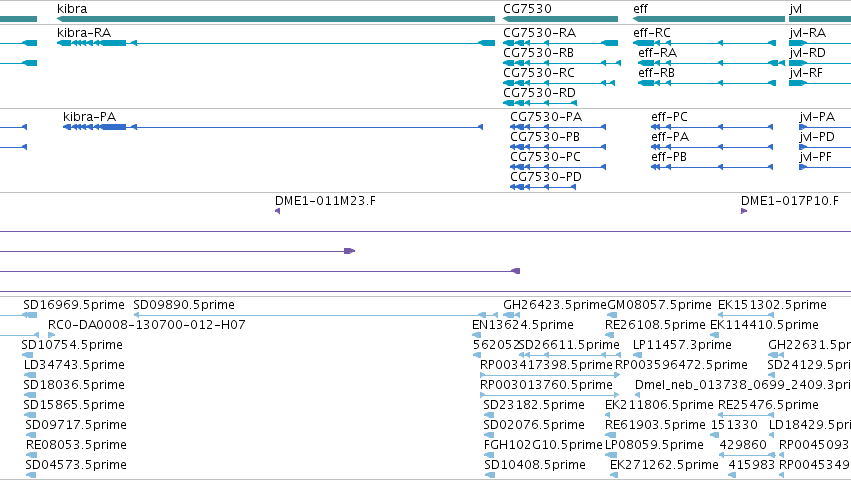Select the teal CG7530 gene bar
Viewport: 851px width, 480px height.
pyautogui.click(x=560, y=19)
